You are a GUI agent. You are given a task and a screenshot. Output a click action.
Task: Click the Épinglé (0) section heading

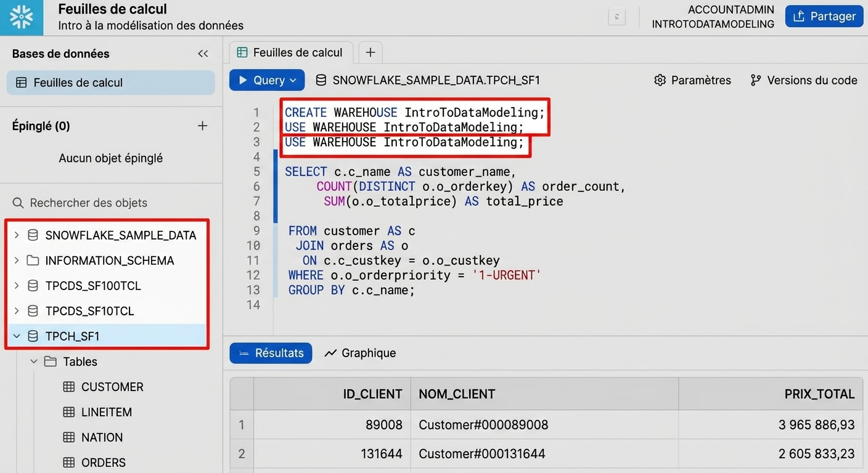click(x=41, y=126)
